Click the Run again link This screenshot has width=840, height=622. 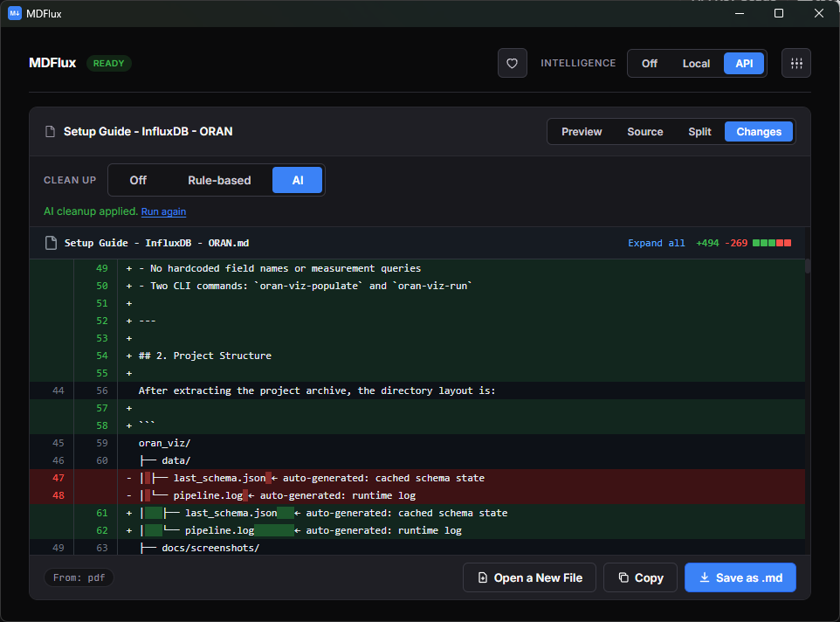point(163,211)
